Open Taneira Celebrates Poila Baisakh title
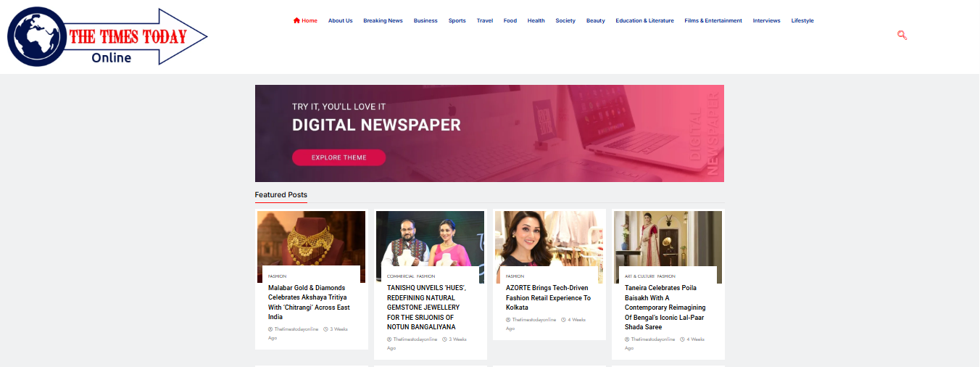 click(x=665, y=308)
